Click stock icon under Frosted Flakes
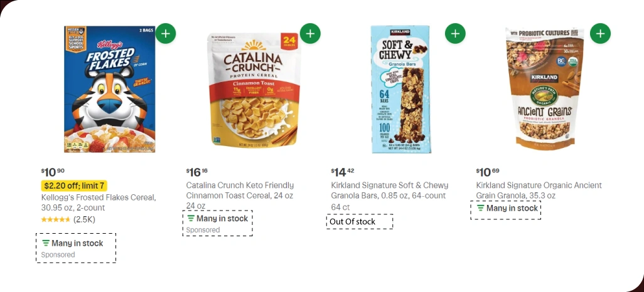The image size is (644, 292). pyautogui.click(x=46, y=243)
